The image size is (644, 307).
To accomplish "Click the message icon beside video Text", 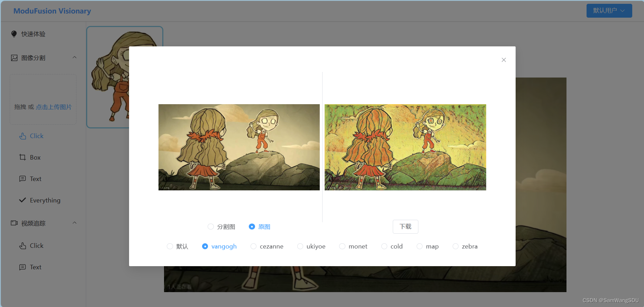I will [x=22, y=267].
